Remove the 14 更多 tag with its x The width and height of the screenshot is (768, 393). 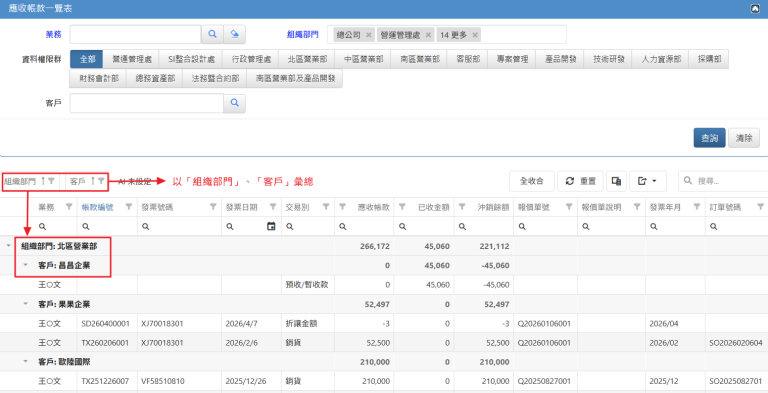coord(475,35)
